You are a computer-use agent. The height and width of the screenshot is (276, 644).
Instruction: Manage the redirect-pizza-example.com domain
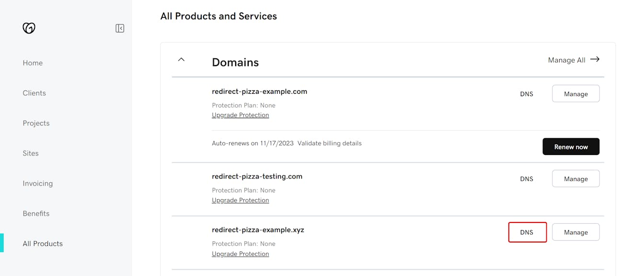point(575,93)
